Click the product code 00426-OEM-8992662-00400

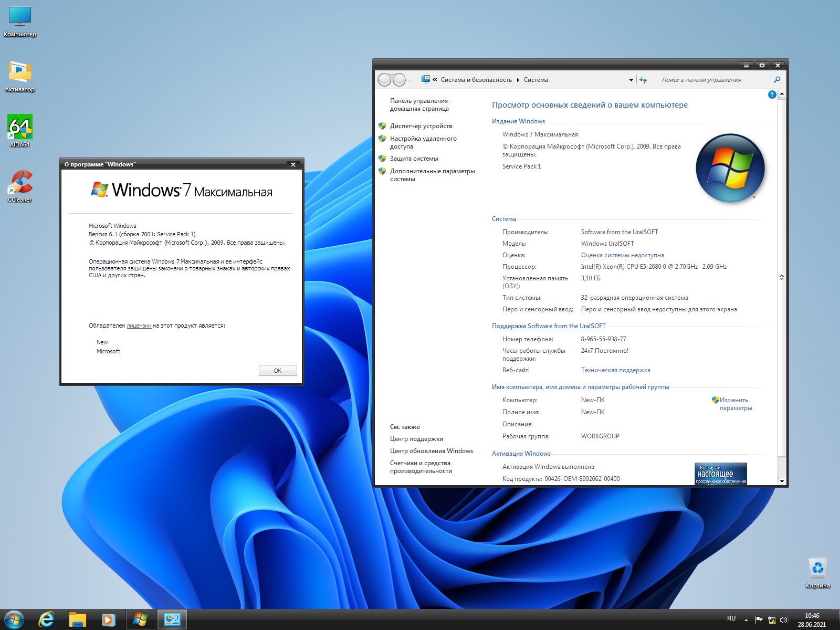[x=582, y=479]
